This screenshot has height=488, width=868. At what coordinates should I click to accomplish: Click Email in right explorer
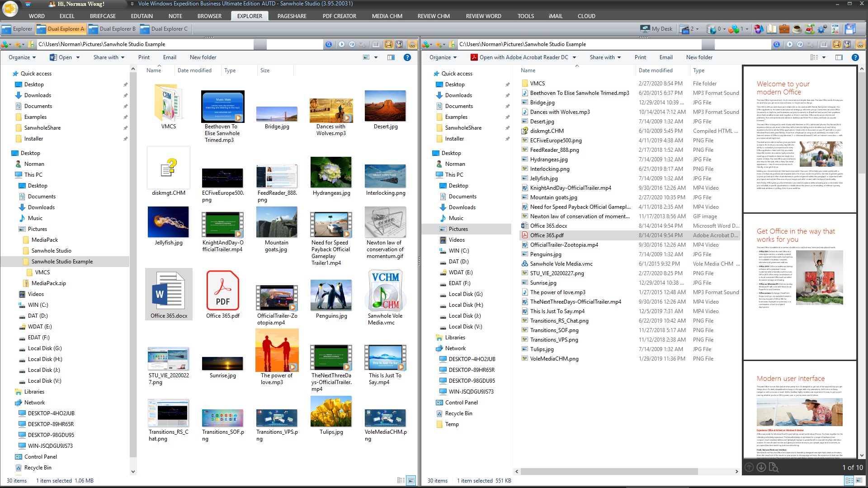(666, 57)
